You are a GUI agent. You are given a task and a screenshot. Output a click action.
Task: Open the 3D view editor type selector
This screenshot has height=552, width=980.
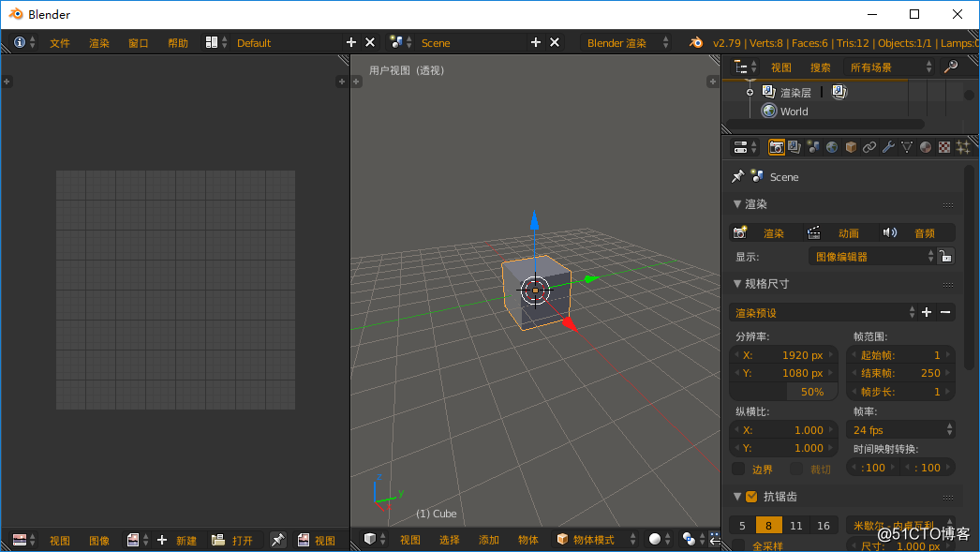(x=374, y=539)
